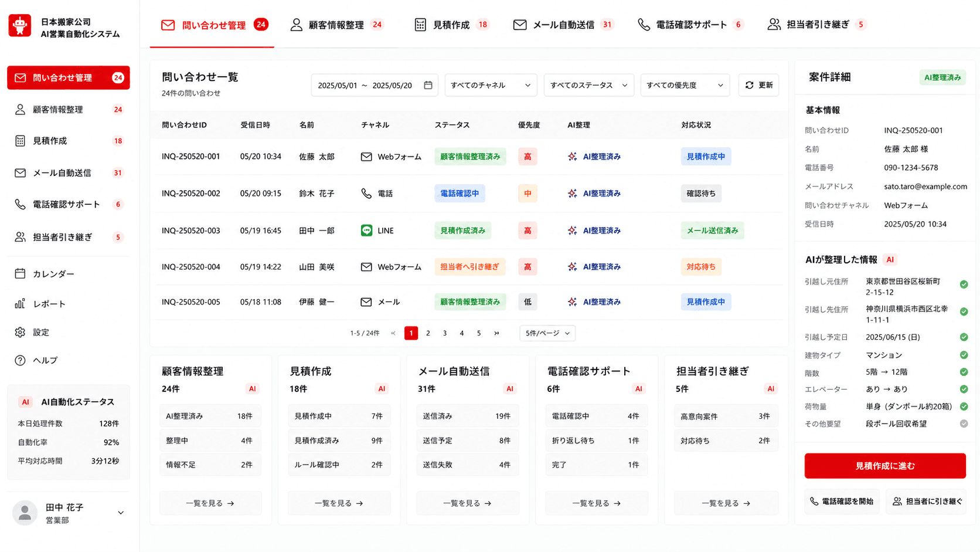Image resolution: width=980 pixels, height=552 pixels.
Task: Click the people icon in 担当者に引き継ぐ button
Action: pyautogui.click(x=897, y=502)
